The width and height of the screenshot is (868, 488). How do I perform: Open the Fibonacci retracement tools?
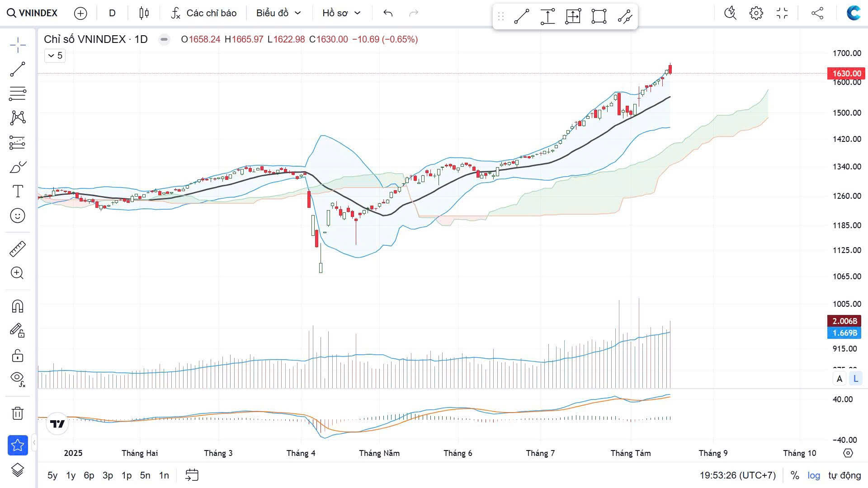tap(18, 94)
